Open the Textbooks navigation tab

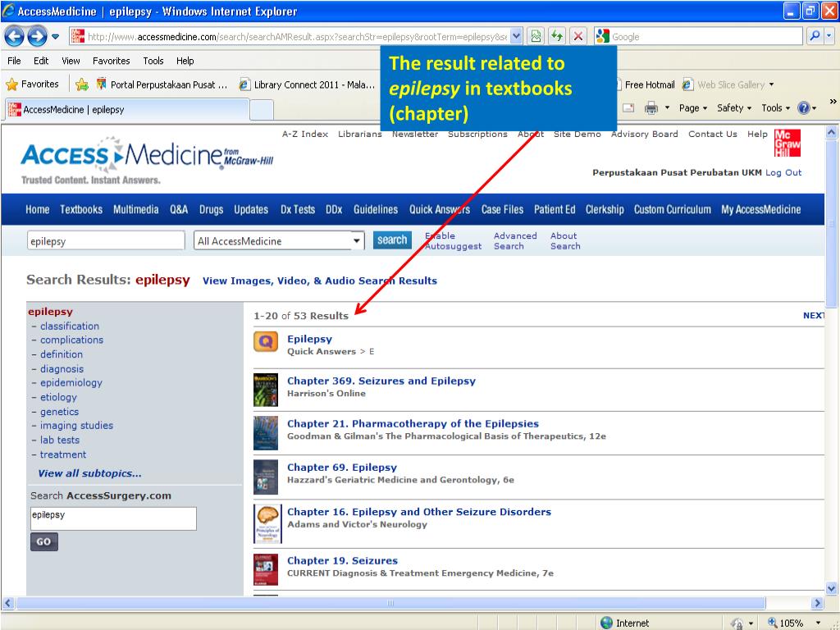coord(81,209)
